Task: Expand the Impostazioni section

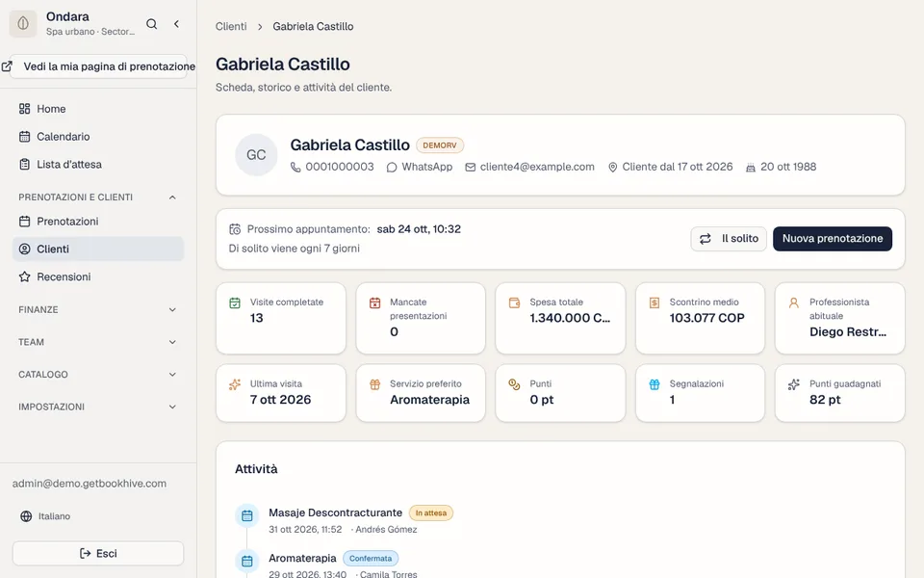Action: [x=98, y=407]
